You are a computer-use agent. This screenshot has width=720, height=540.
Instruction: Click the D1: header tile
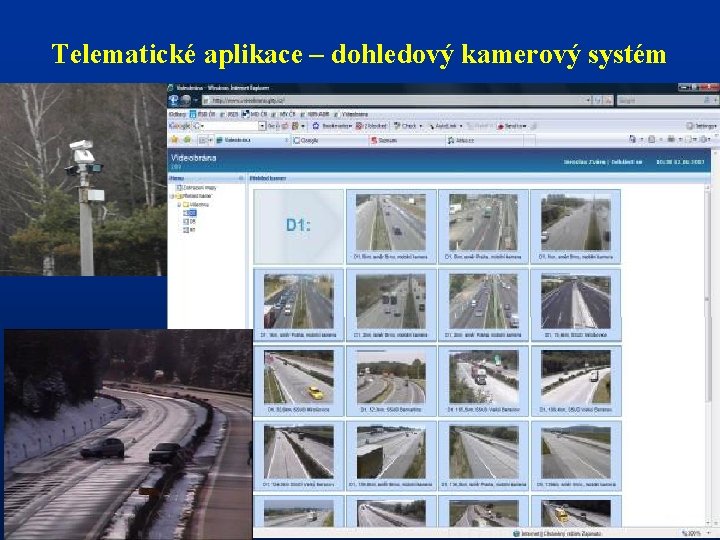point(298,226)
